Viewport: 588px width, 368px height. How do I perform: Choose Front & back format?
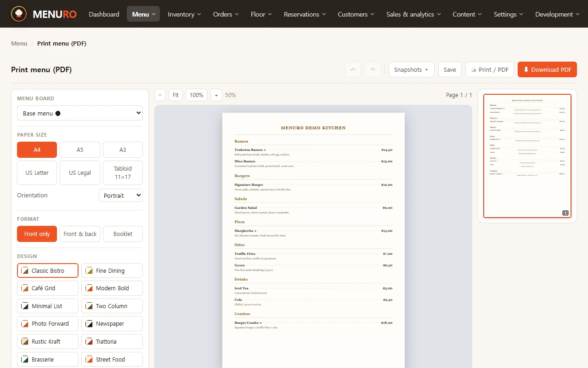80,234
